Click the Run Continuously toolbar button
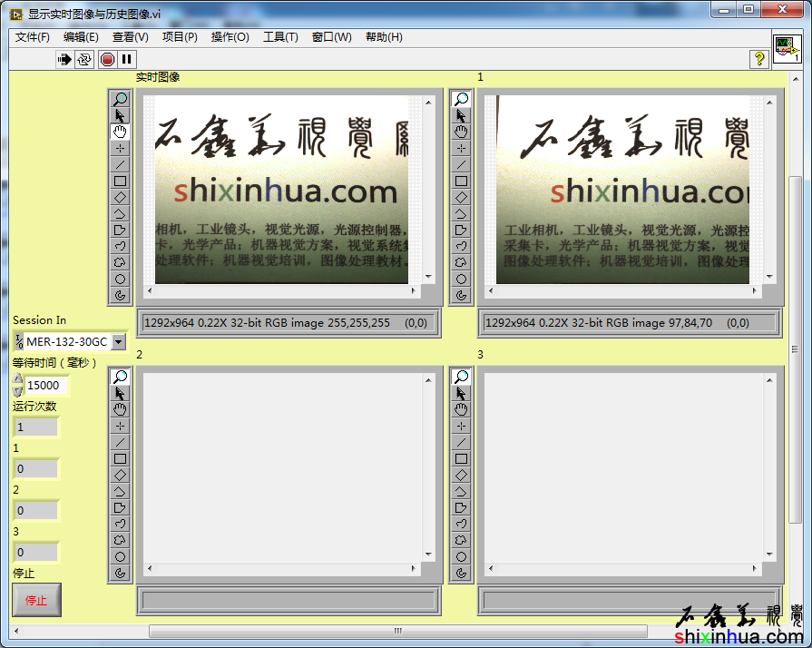 [x=83, y=60]
